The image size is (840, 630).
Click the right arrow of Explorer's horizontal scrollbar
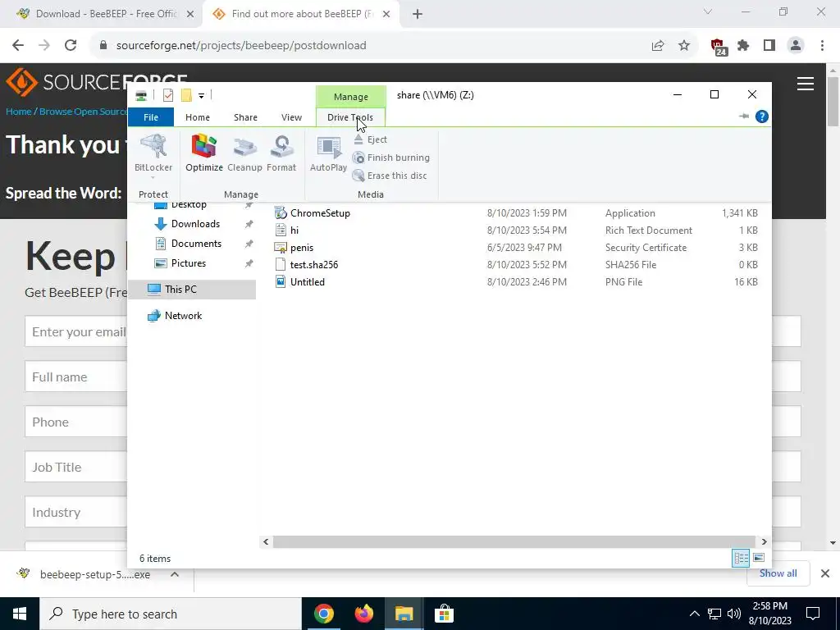(764, 541)
